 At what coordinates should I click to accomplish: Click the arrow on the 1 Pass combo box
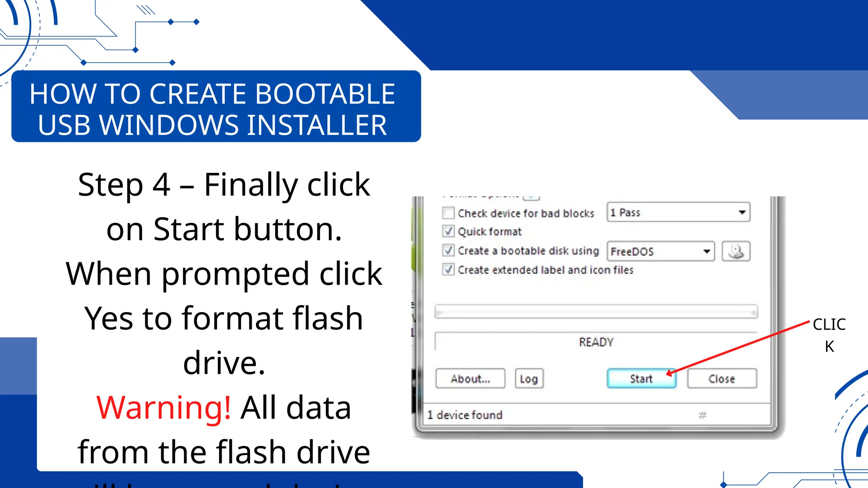point(742,212)
